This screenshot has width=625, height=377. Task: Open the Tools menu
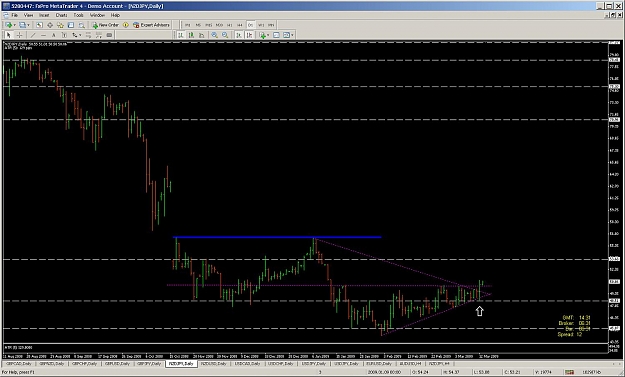(79, 15)
